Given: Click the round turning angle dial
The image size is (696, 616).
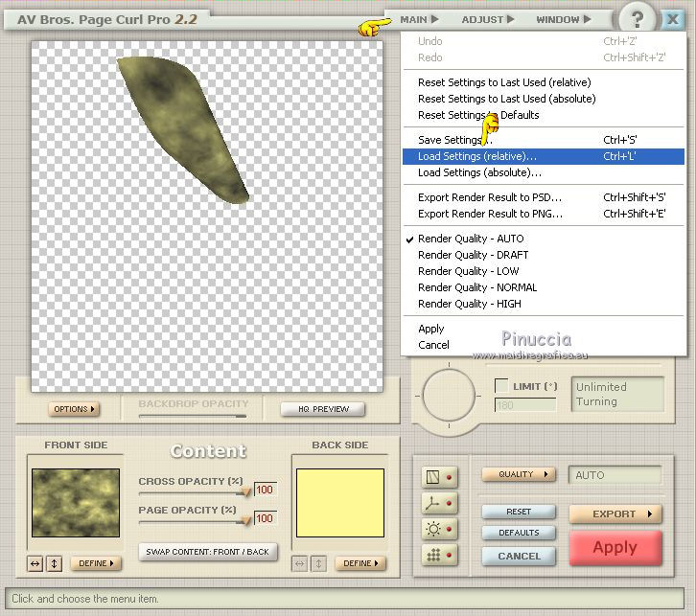Looking at the screenshot, I should point(450,396).
